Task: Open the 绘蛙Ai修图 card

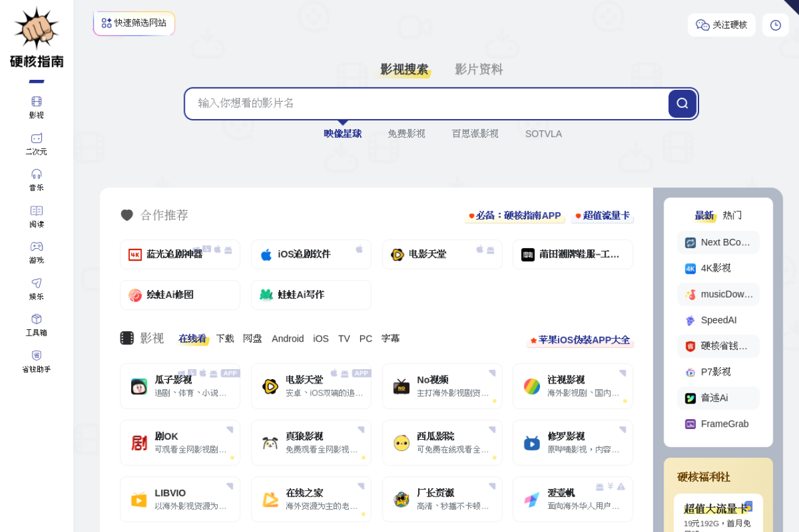Action: (180, 295)
